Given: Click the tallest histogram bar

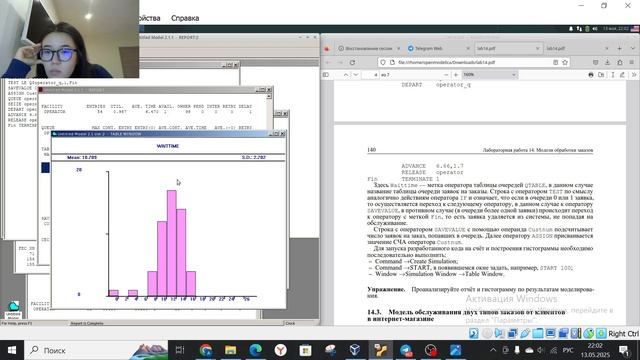Looking at the screenshot, I should coord(172,243).
